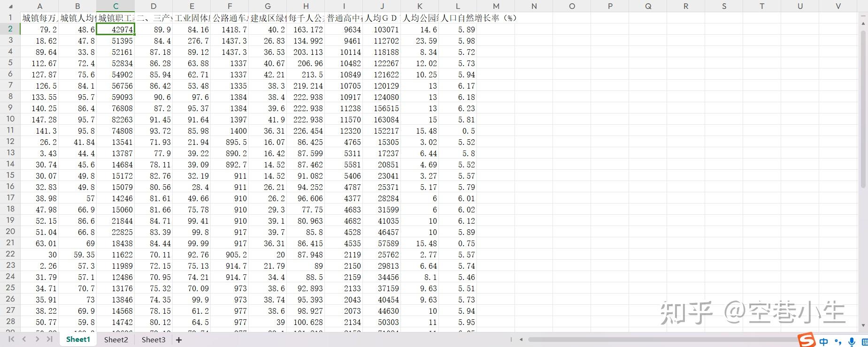Select cell with value 17237
The height and width of the screenshot is (347, 868).
(382, 153)
